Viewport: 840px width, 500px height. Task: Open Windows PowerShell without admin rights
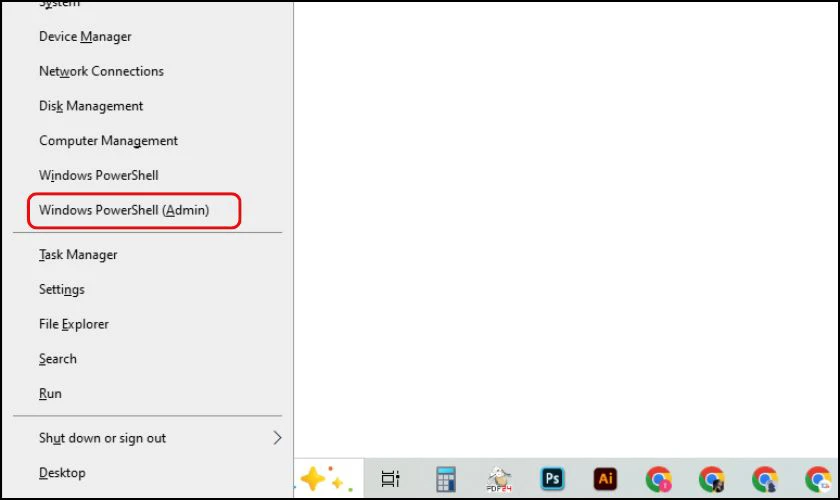(x=99, y=175)
